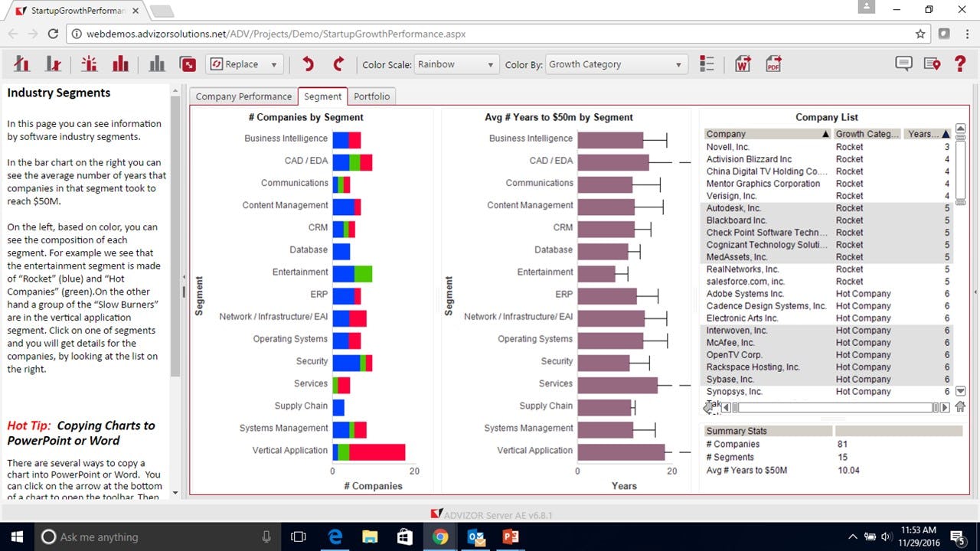Open the Company Performance tab
Viewport: 980px width, 551px height.
243,96
